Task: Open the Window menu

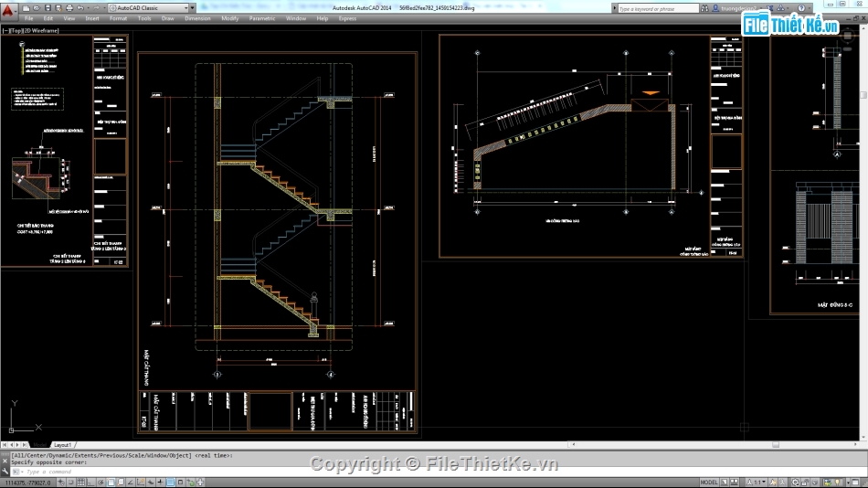Action: (x=296, y=18)
